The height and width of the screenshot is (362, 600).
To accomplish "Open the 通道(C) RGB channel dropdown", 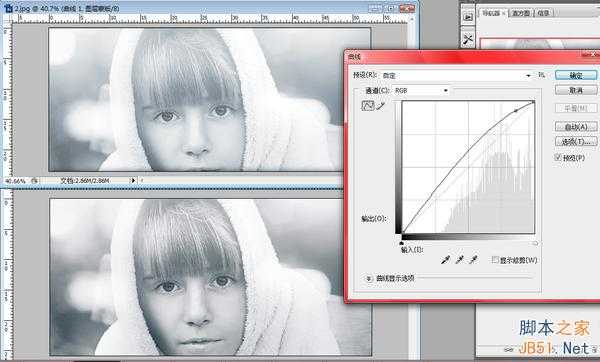I will pyautogui.click(x=421, y=91).
